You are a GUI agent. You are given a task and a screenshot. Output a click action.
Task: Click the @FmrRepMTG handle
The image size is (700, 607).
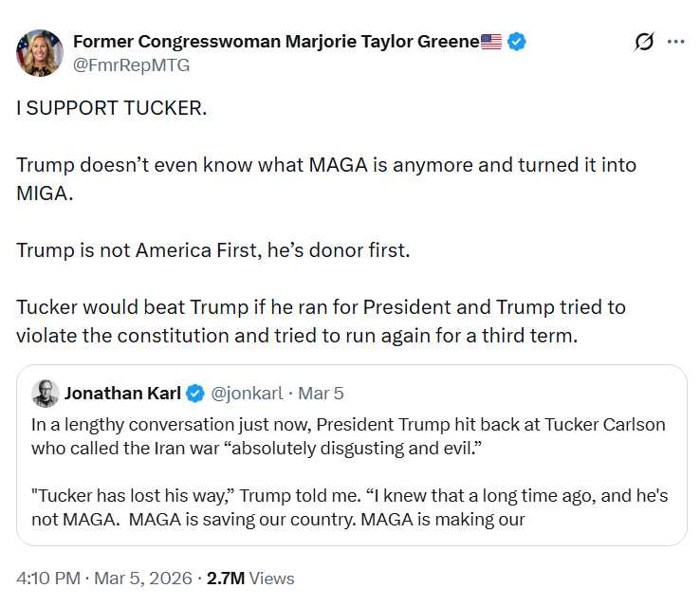pos(131,64)
